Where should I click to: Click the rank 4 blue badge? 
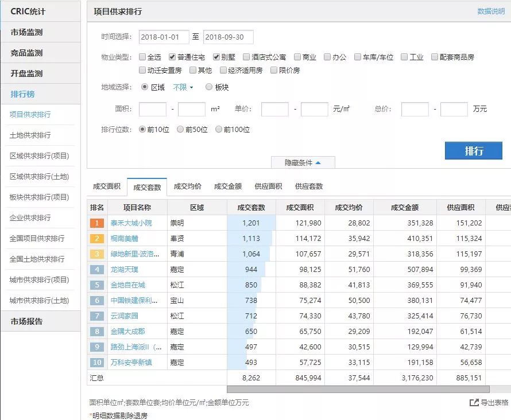pos(97,270)
